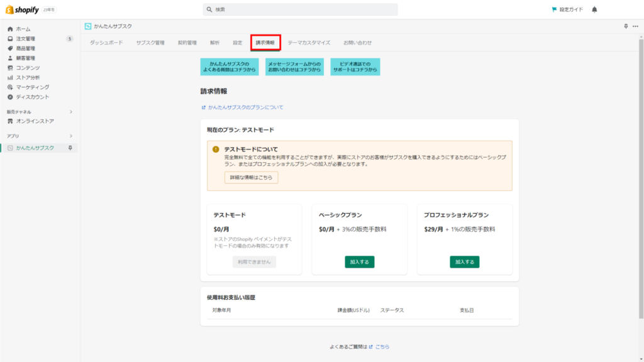Click the 設定ガイド link
Screen dimensions: 644x362
[x=571, y=9]
